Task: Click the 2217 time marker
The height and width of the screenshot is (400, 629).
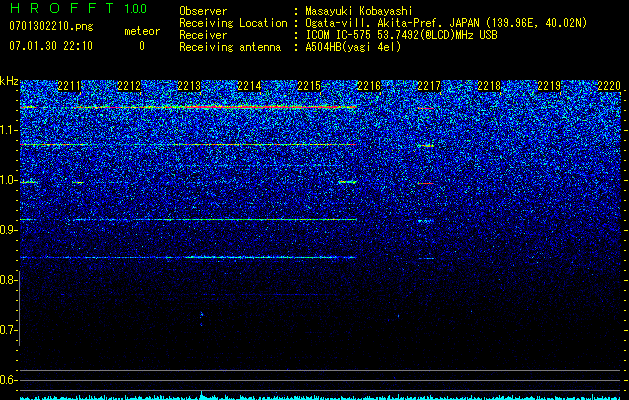Action: click(429, 86)
